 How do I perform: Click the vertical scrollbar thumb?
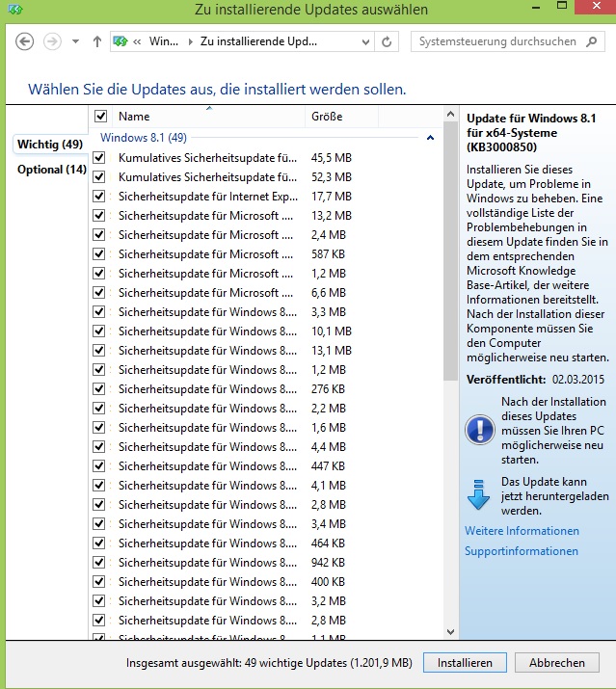pyautogui.click(x=450, y=252)
